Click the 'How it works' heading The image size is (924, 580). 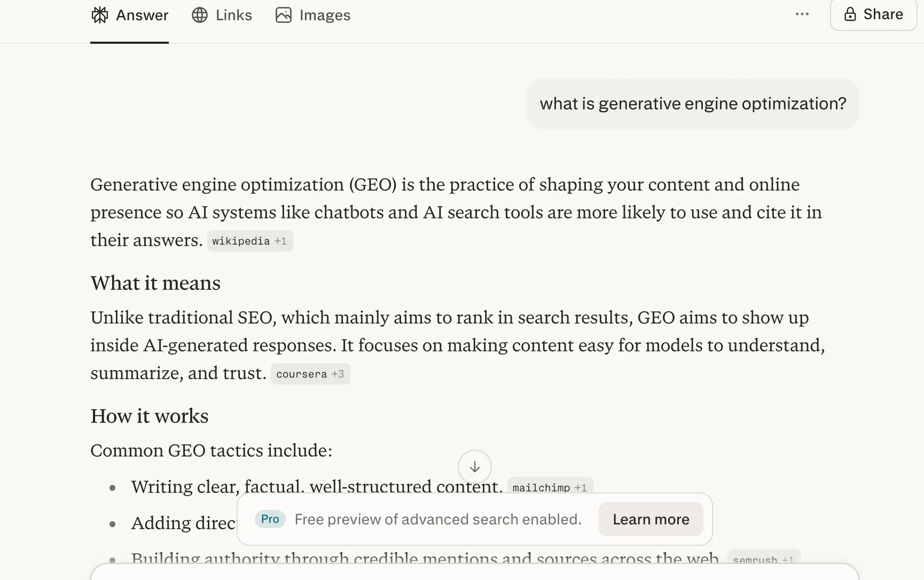150,416
